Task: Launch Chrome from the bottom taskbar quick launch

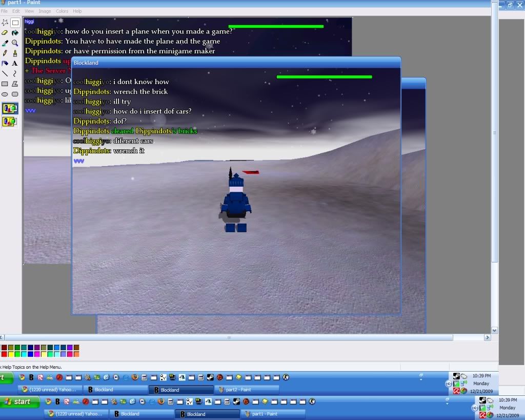Action: [x=48, y=401]
